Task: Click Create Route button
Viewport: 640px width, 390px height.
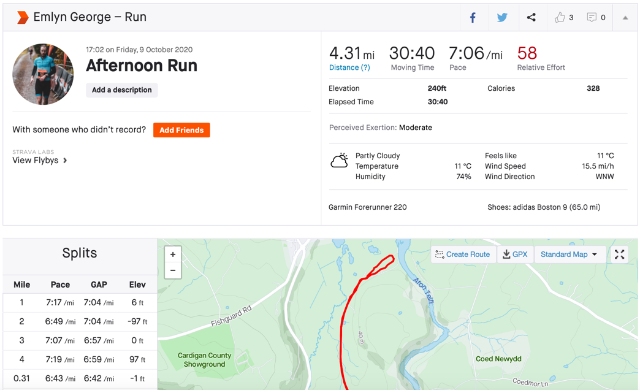Action: coord(463,255)
